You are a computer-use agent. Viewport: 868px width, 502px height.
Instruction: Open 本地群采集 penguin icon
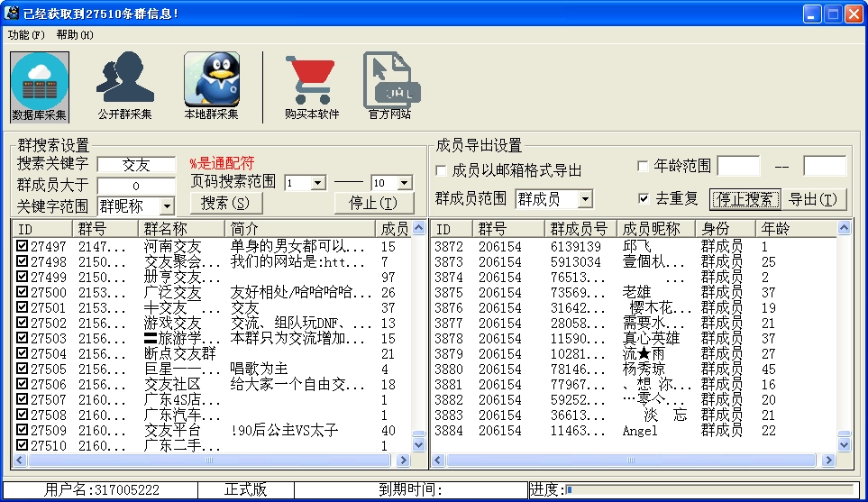pyautogui.click(x=212, y=87)
